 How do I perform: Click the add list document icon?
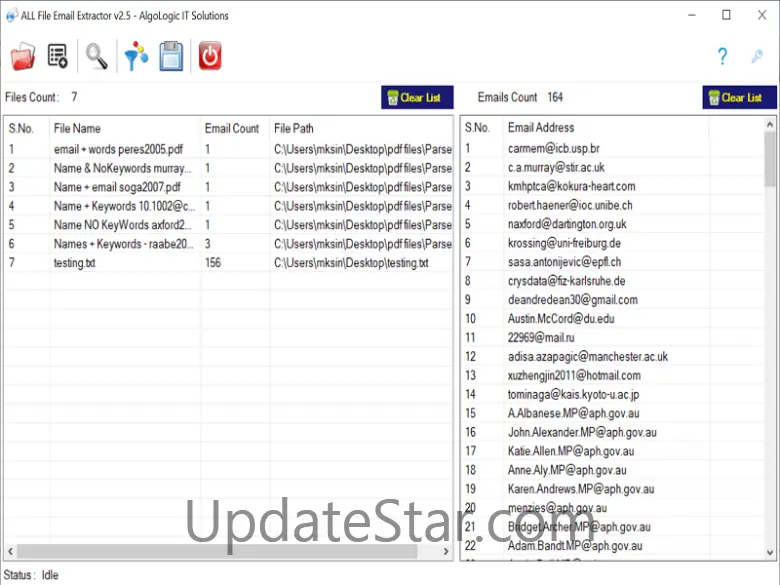point(57,56)
